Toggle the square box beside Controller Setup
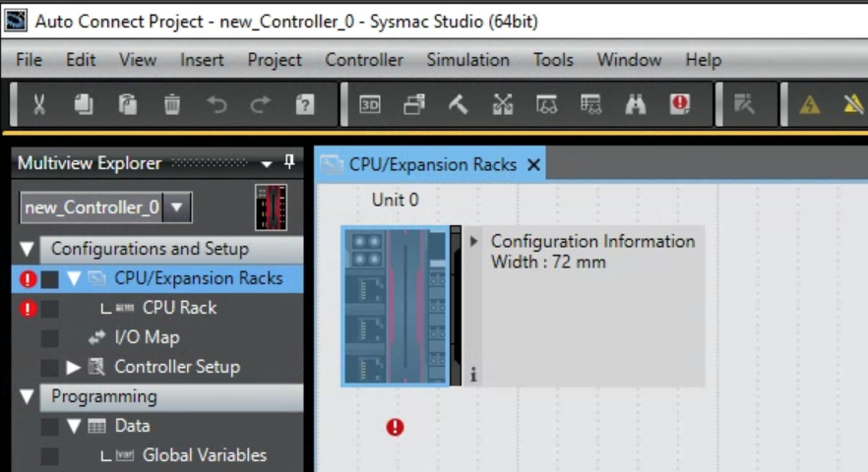Image resolution: width=868 pixels, height=472 pixels. pos(50,367)
